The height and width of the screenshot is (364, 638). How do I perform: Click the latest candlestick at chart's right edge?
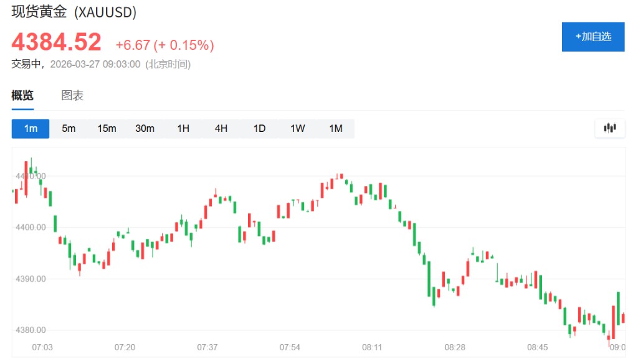coord(623,318)
